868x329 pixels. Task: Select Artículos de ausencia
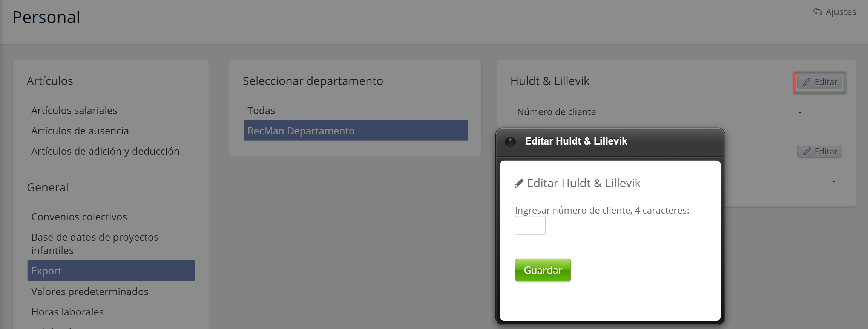click(80, 131)
